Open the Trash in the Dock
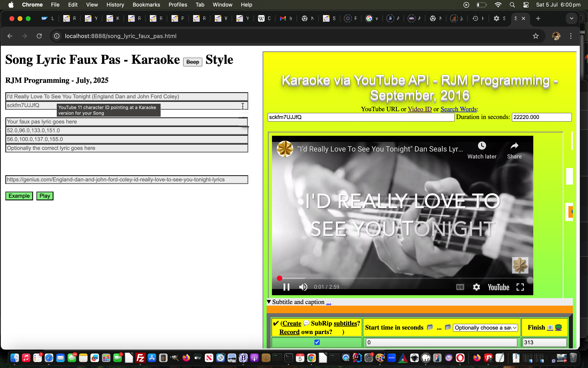The height and width of the screenshot is (368, 588). pyautogui.click(x=573, y=358)
